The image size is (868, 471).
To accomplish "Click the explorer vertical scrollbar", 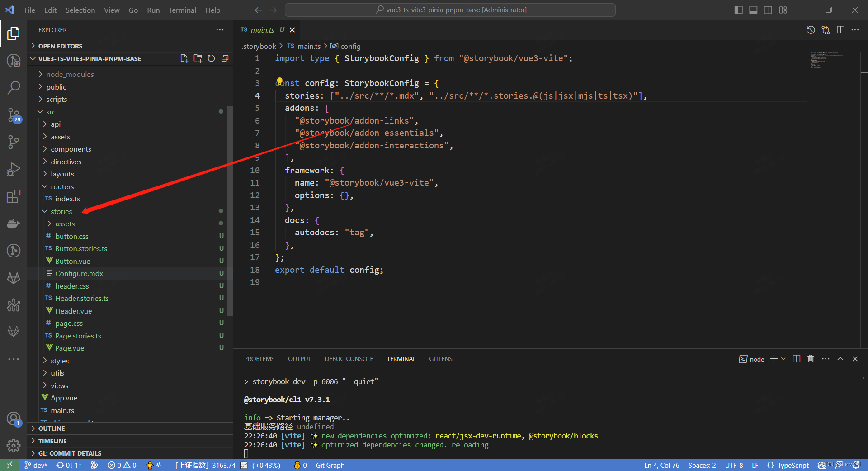I will [x=230, y=210].
